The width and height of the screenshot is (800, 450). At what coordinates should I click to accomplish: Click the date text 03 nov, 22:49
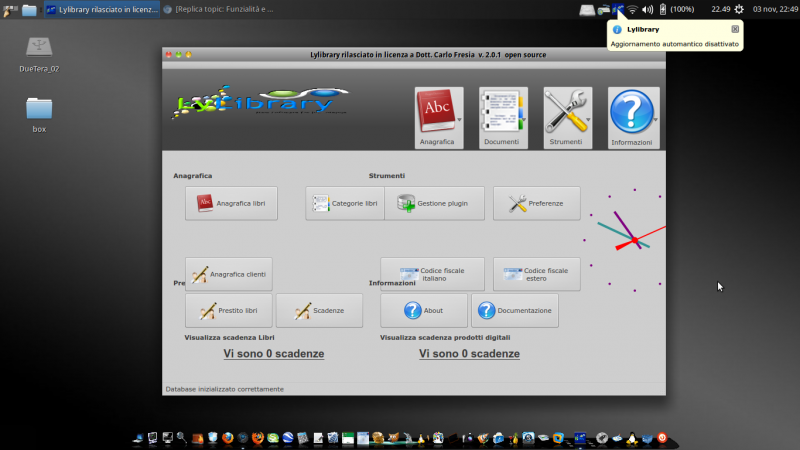pyautogui.click(x=776, y=9)
